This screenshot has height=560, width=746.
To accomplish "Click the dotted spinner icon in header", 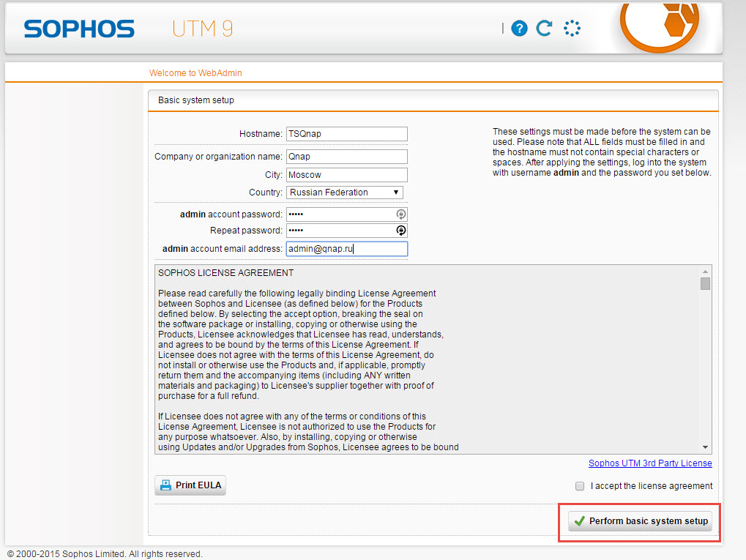I will (572, 28).
